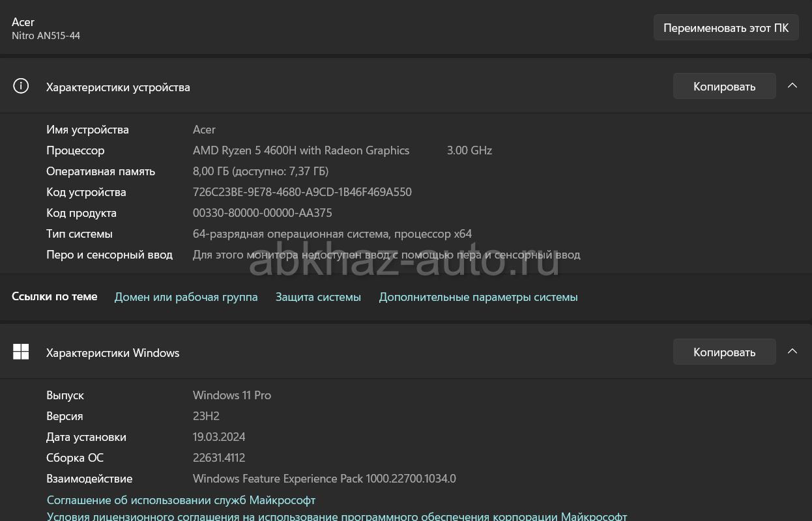
Task: Collapse the 'Характеристики Windows' section chevron
Action: [x=792, y=352]
